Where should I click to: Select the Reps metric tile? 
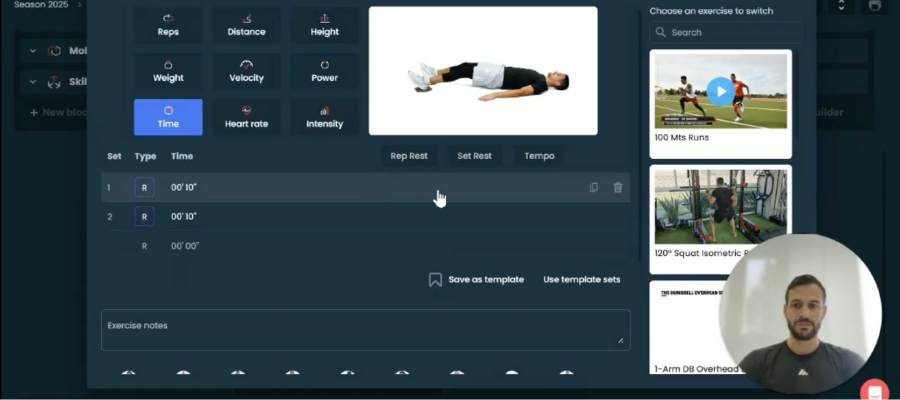pos(168,25)
